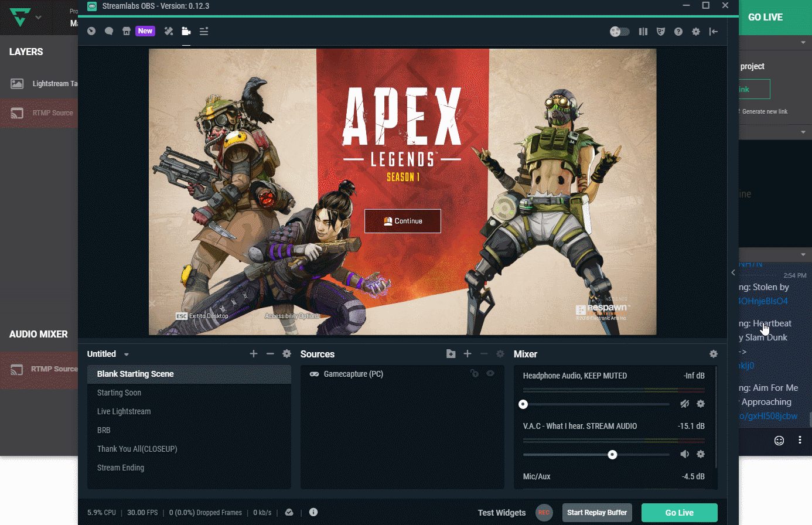The width and height of the screenshot is (812, 525).
Task: Click the Mixer panel scrollbar
Action: [716, 416]
